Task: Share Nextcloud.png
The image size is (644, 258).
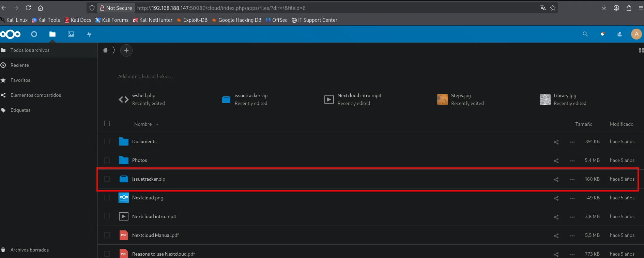Action: tap(556, 198)
